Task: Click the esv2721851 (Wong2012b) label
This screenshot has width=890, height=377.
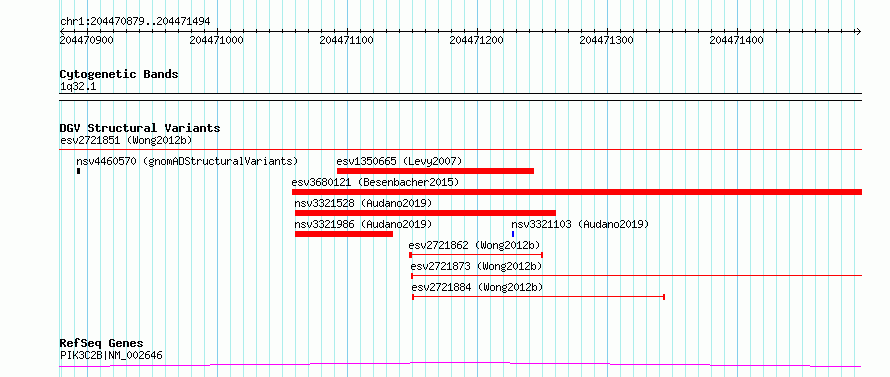Action: click(x=126, y=140)
